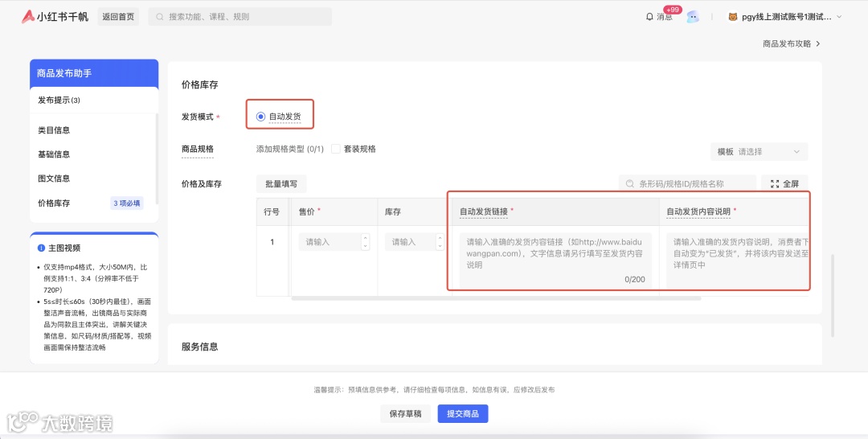Click the 主图视频 info icon
The height and width of the screenshot is (439, 868).
tap(41, 248)
